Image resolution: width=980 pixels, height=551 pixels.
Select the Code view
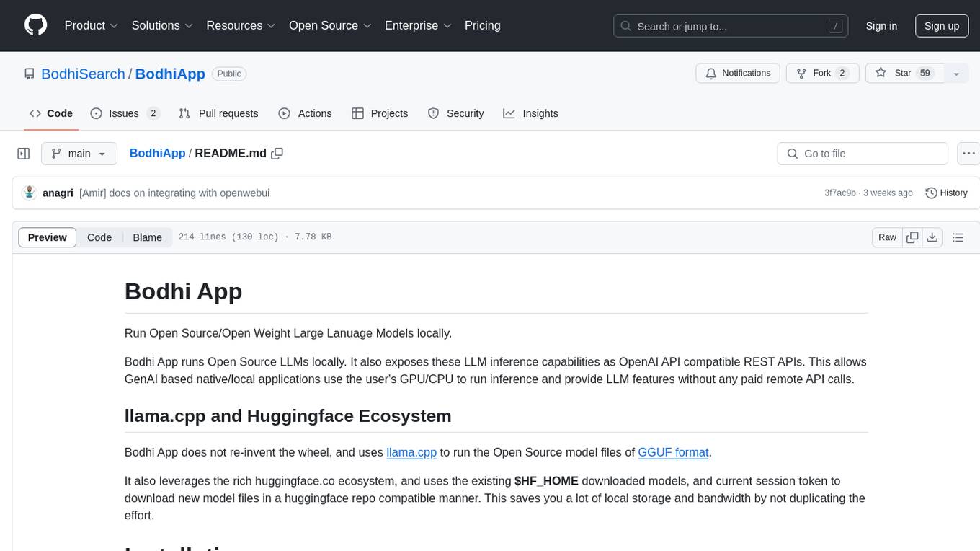point(99,237)
